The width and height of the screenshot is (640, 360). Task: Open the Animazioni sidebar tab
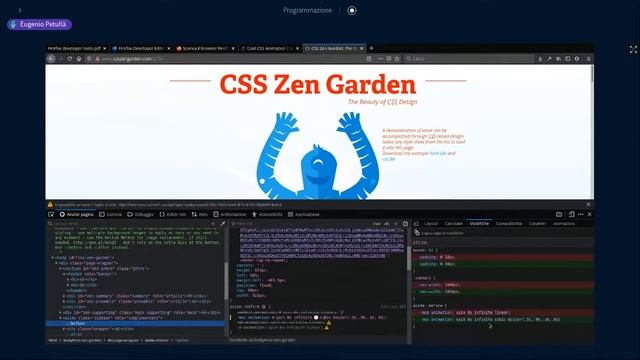(x=564, y=224)
